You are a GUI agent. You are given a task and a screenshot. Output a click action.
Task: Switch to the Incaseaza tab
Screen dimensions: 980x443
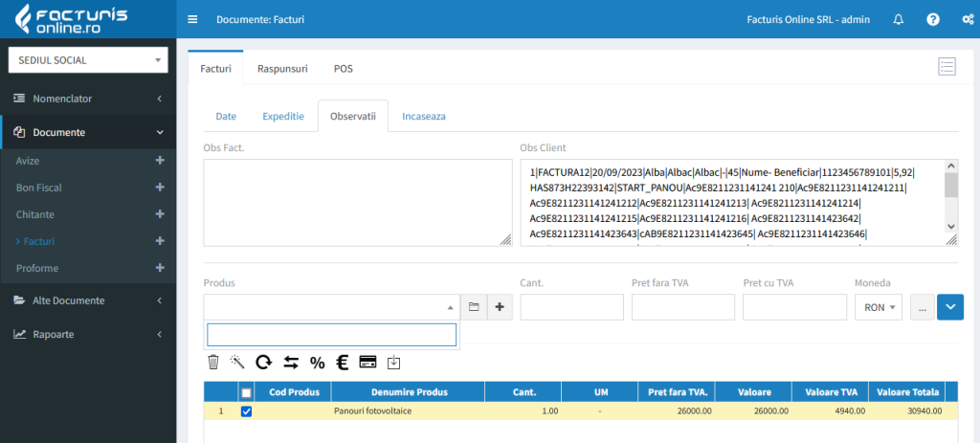point(423,116)
